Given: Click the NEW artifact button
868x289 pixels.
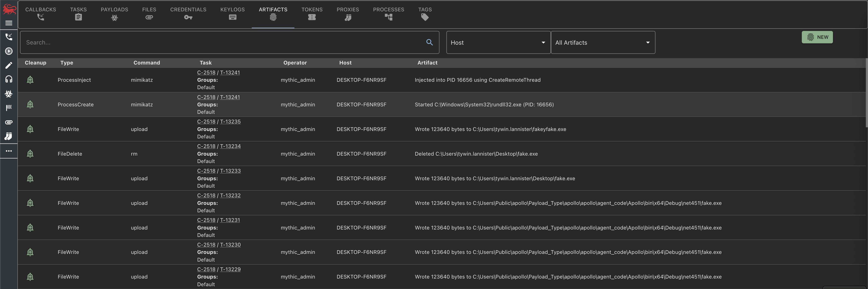Looking at the screenshot, I should [x=817, y=37].
